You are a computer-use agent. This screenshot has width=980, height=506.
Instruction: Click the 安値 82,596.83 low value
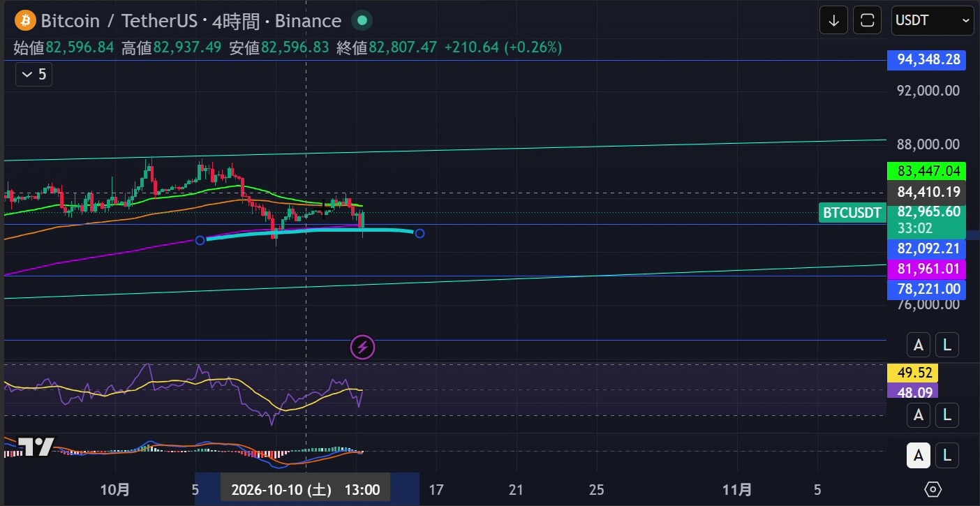point(279,47)
